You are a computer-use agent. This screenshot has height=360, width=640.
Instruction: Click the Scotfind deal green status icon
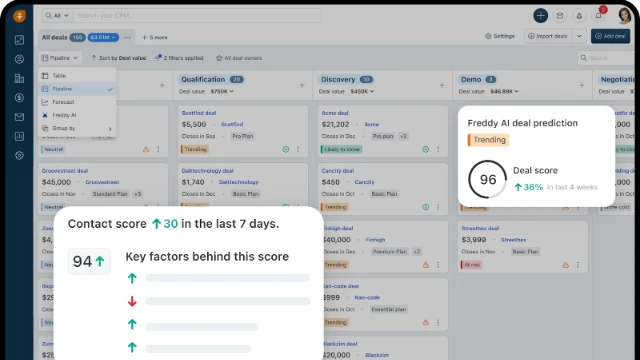[x=286, y=149]
